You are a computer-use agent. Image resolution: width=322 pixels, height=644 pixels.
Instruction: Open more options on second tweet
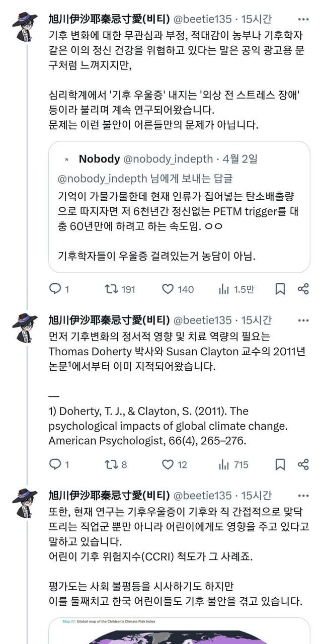tap(303, 320)
